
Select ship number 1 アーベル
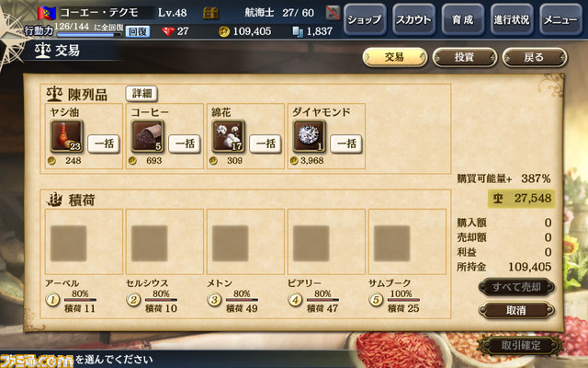pyautogui.click(x=52, y=300)
